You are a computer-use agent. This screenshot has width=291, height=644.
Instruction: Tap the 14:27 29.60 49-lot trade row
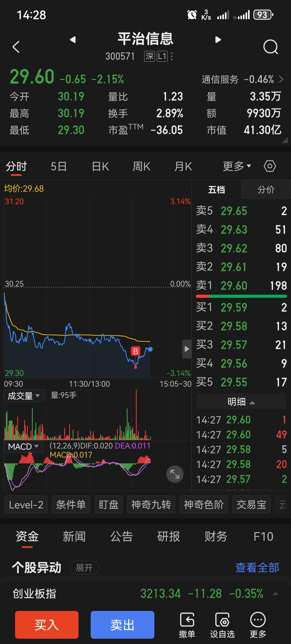241,435
